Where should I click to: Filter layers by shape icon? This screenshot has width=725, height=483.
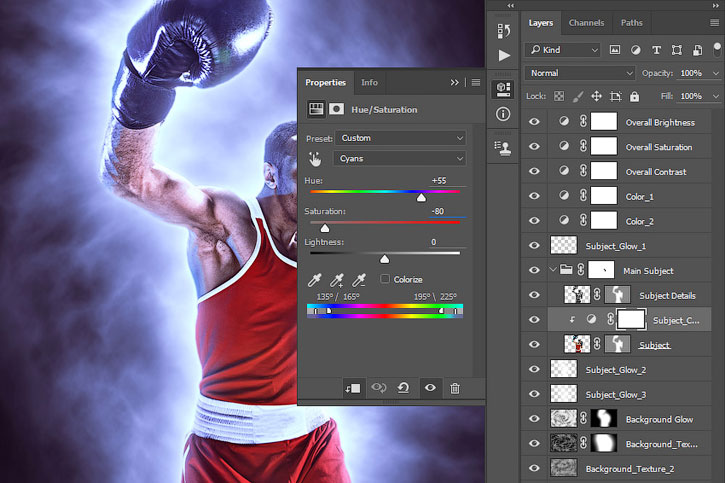[x=677, y=50]
